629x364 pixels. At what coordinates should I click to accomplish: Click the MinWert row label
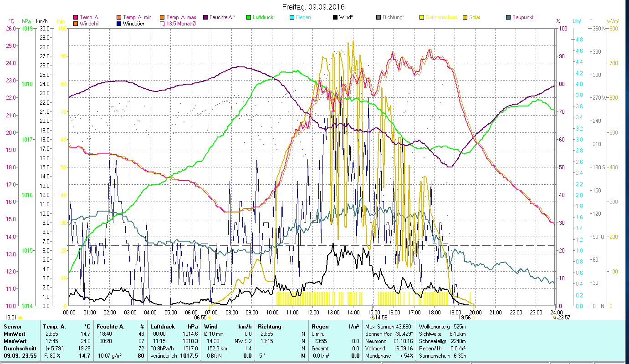(x=15, y=334)
